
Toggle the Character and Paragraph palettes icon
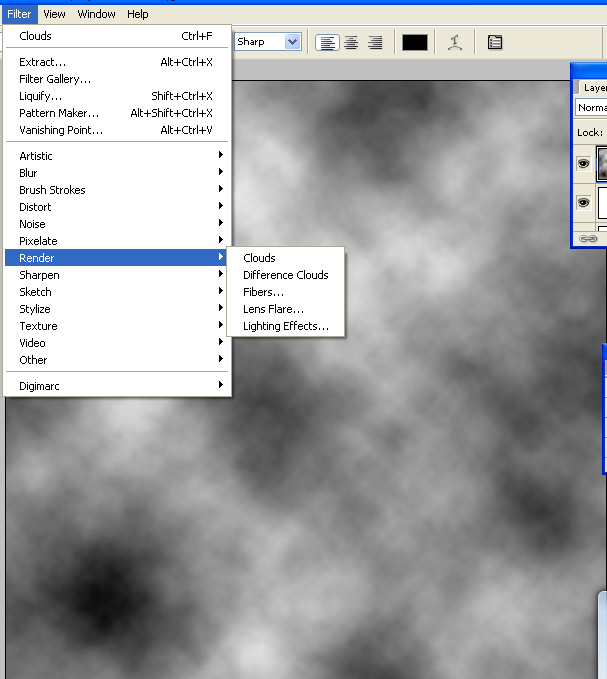click(x=495, y=42)
